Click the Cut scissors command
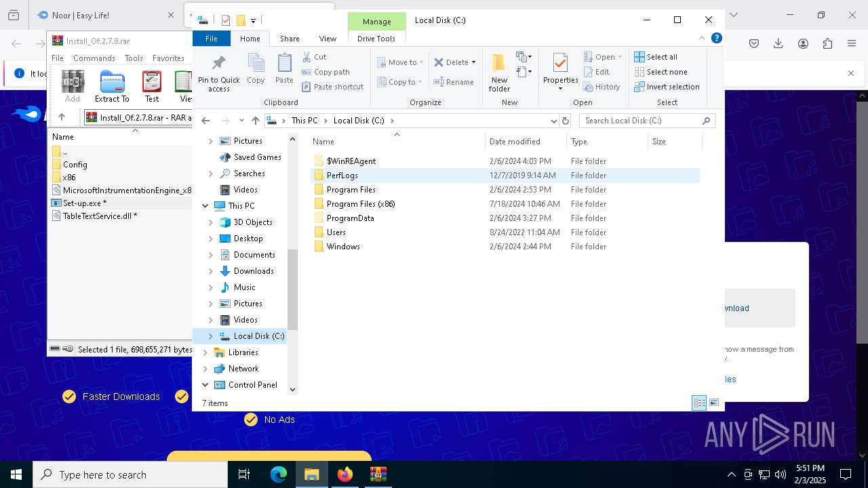 [x=314, y=57]
